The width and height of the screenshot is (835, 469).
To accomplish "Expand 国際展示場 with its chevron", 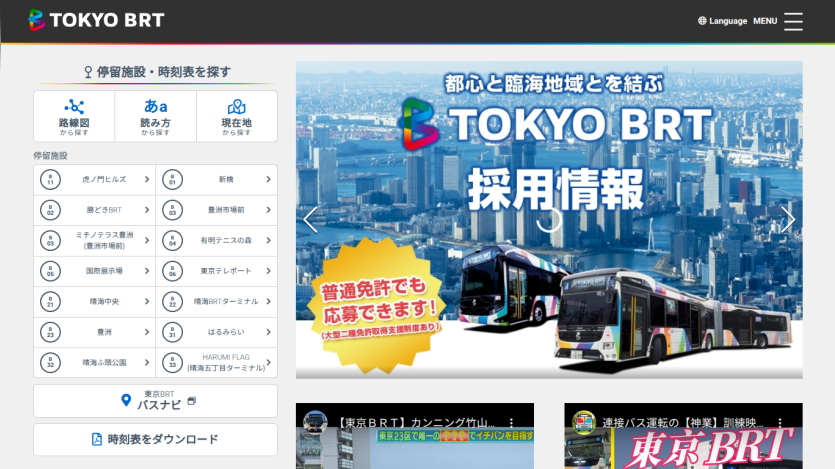I will (x=147, y=271).
